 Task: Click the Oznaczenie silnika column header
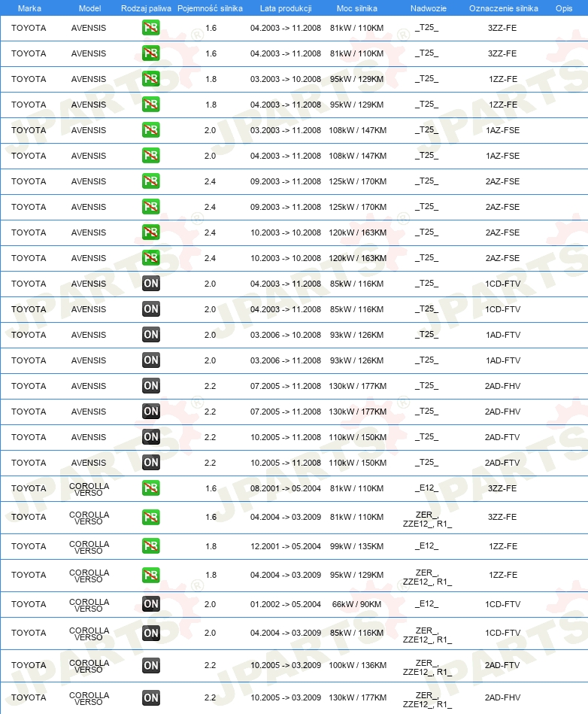(x=503, y=8)
